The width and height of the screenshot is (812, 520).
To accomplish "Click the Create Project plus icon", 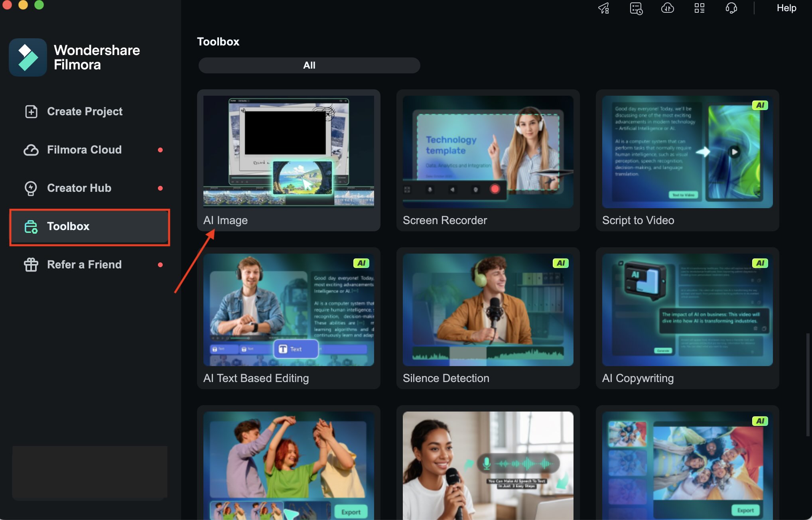I will pos(31,111).
